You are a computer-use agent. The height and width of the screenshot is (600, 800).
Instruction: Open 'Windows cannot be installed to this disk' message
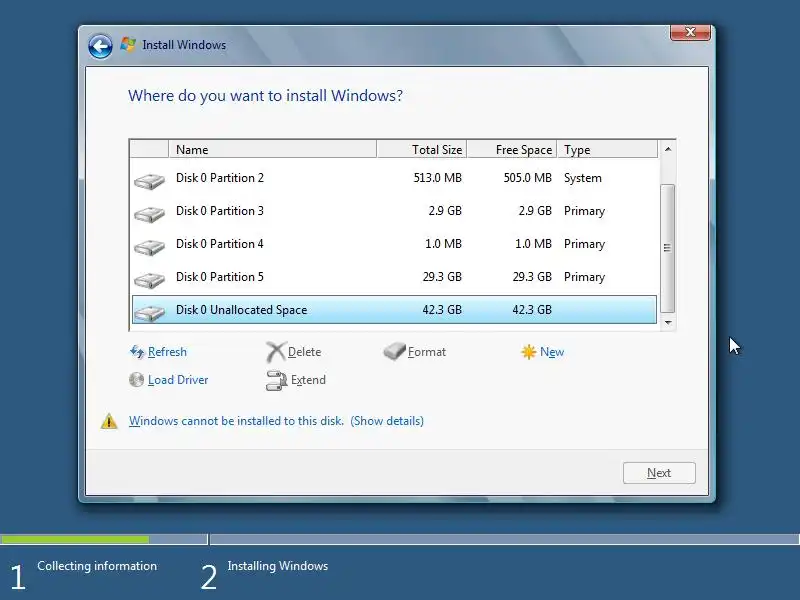(x=236, y=421)
